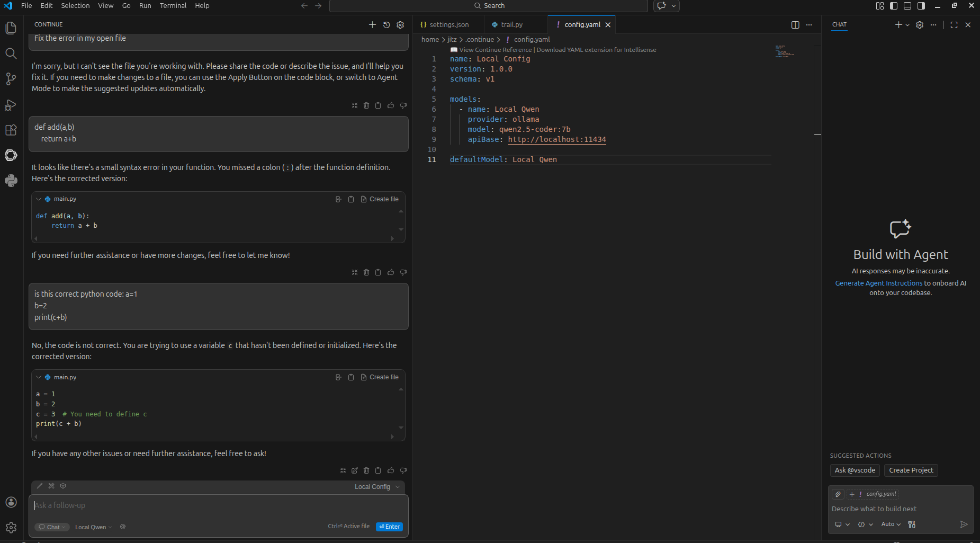The height and width of the screenshot is (543, 980).
Task: Open Continue session history
Action: pos(386,25)
